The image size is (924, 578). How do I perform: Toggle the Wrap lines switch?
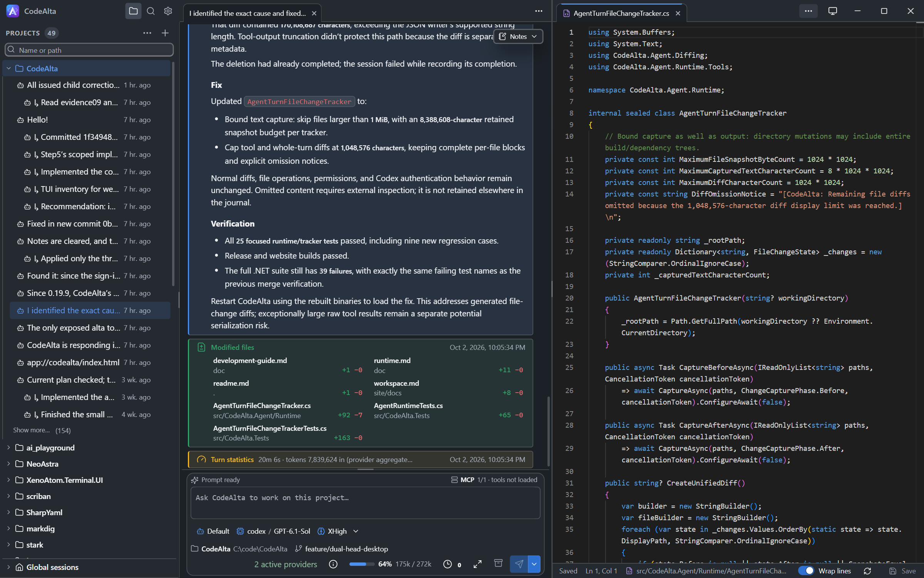coord(806,571)
